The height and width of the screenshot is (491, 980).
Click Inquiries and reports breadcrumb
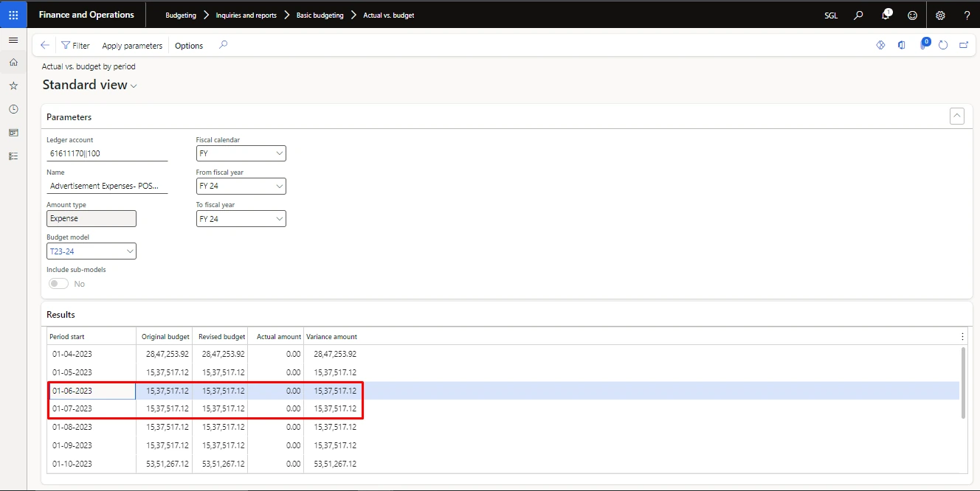click(x=246, y=15)
